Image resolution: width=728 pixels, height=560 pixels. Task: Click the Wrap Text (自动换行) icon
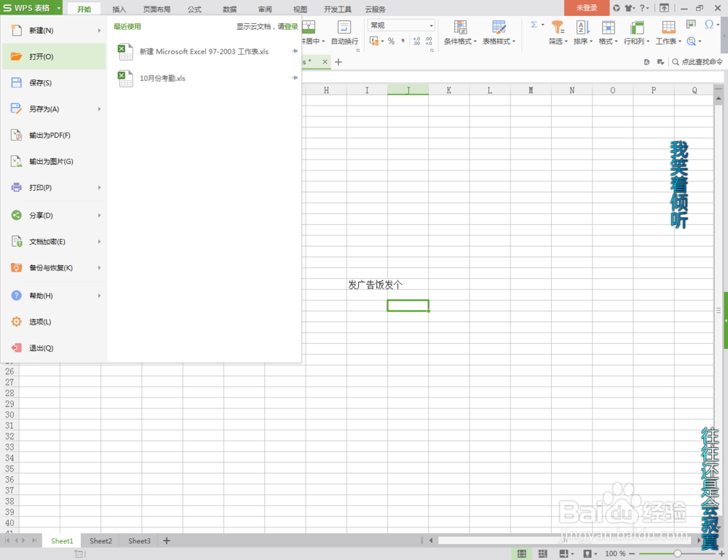pos(344,28)
